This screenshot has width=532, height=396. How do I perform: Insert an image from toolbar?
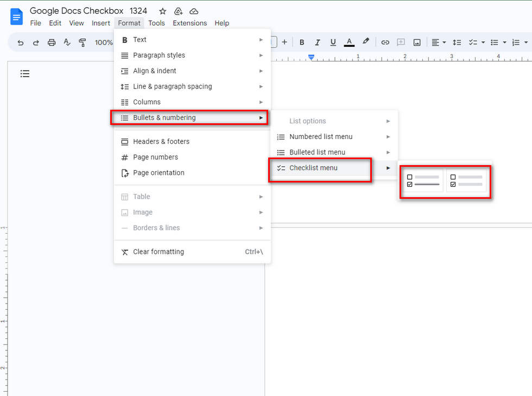pyautogui.click(x=417, y=42)
